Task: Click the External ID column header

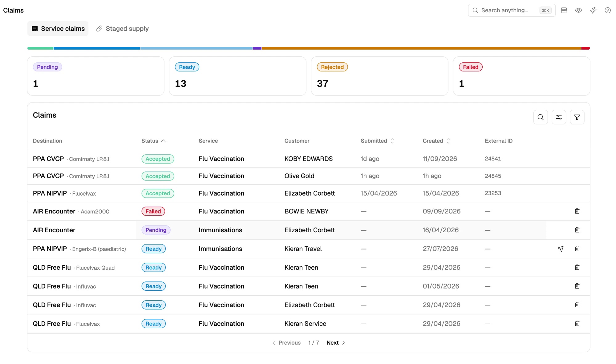Action: (x=498, y=141)
